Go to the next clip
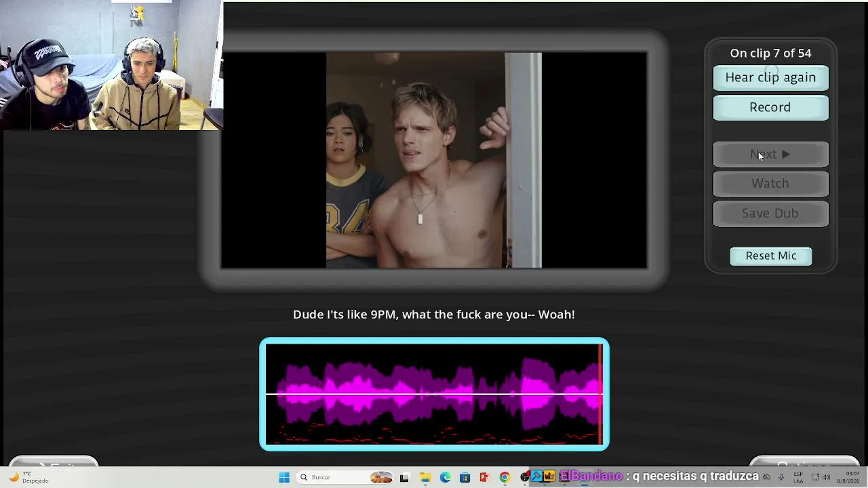Image resolution: width=868 pixels, height=488 pixels. pyautogui.click(x=770, y=155)
